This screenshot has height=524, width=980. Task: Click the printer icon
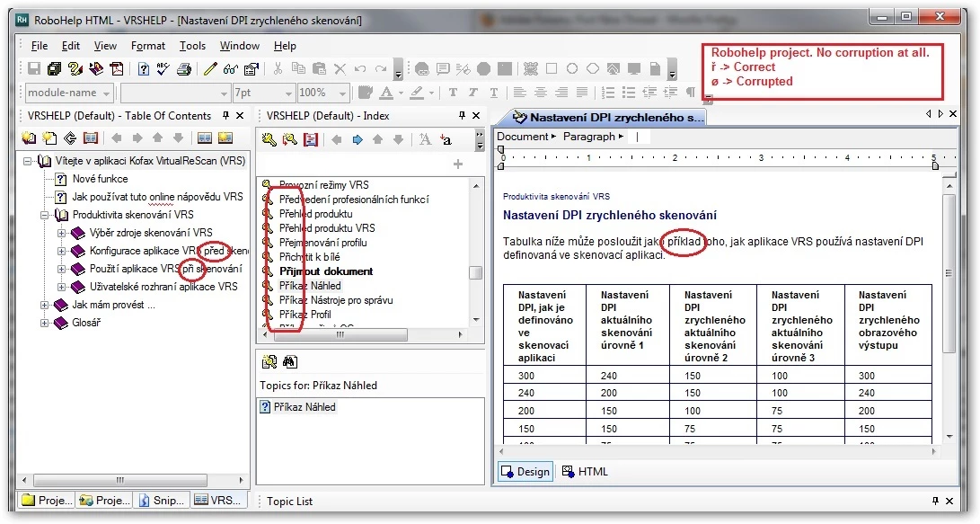pos(184,69)
